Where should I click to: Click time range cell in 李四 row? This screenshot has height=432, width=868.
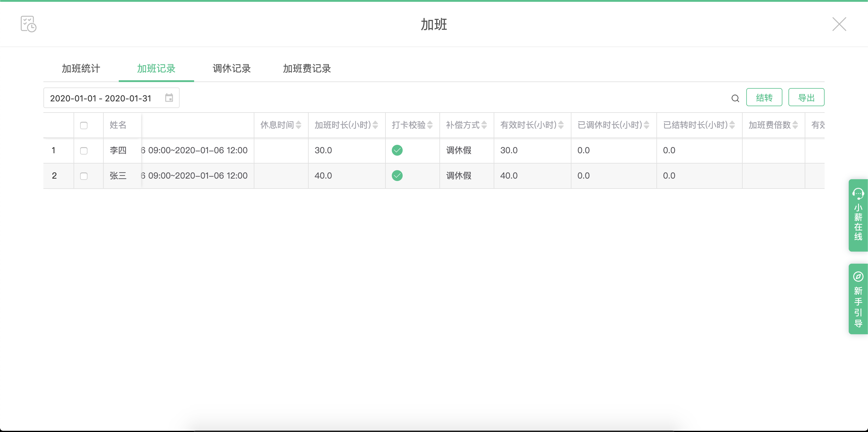coord(194,150)
